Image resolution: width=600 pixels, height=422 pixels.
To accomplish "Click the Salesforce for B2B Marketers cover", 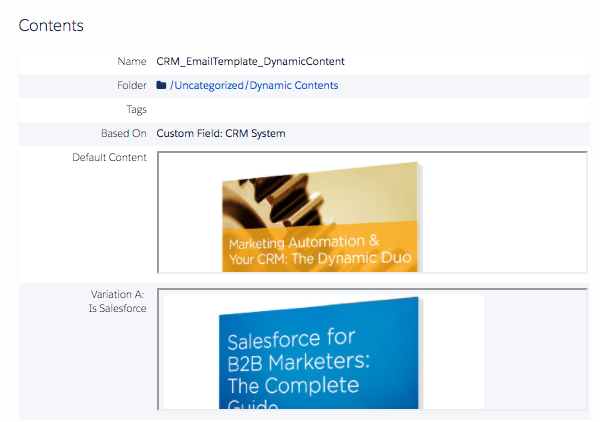I will pyautogui.click(x=320, y=353).
